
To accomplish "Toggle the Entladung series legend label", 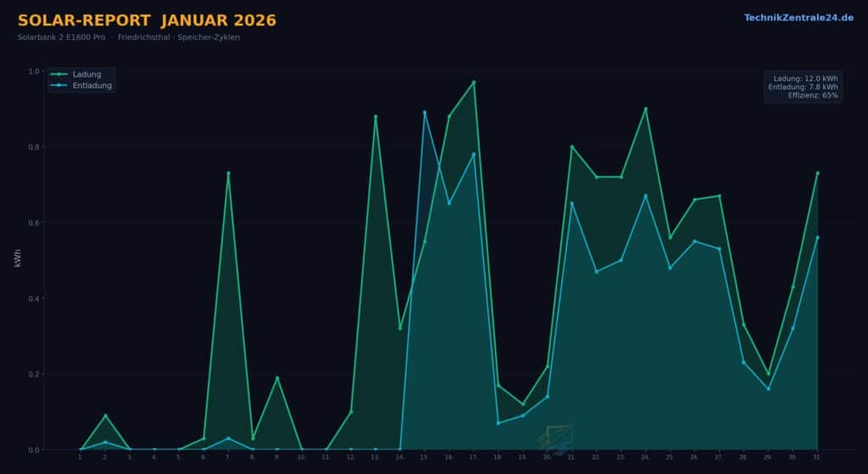I will tap(92, 86).
